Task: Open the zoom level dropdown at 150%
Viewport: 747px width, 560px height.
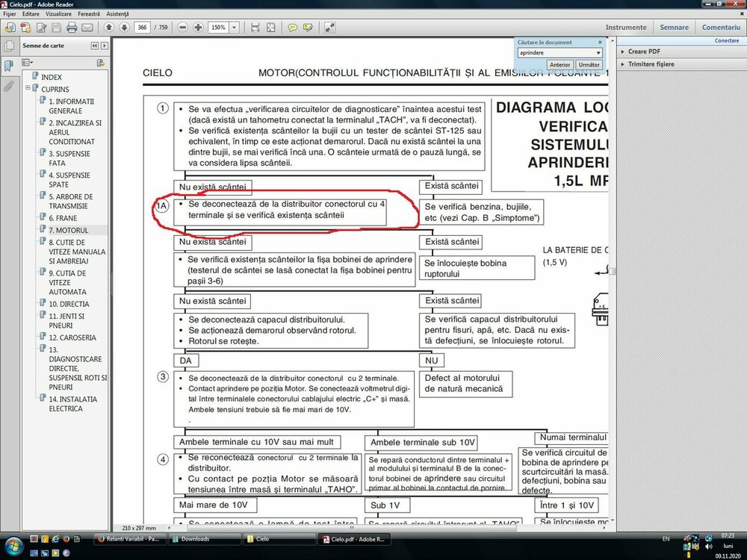Action: coord(234,28)
